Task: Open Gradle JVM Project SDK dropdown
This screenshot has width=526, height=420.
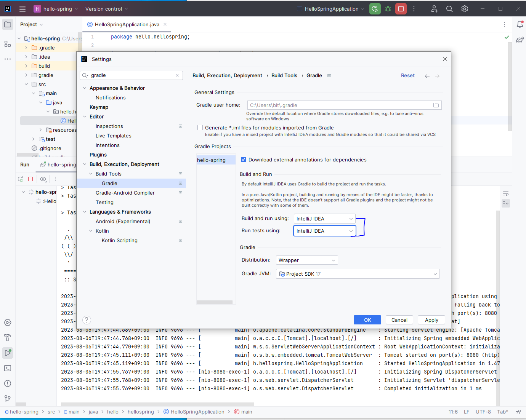Action: 358,274
